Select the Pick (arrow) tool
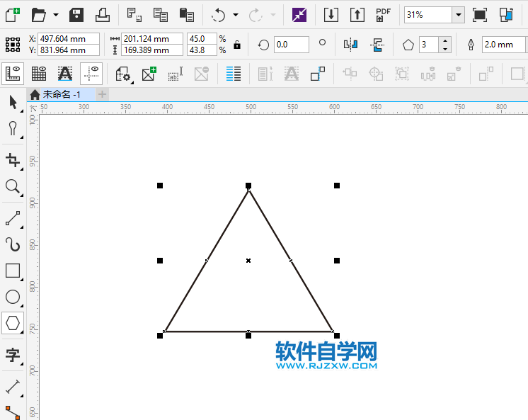The height and width of the screenshot is (420, 528). click(x=13, y=102)
